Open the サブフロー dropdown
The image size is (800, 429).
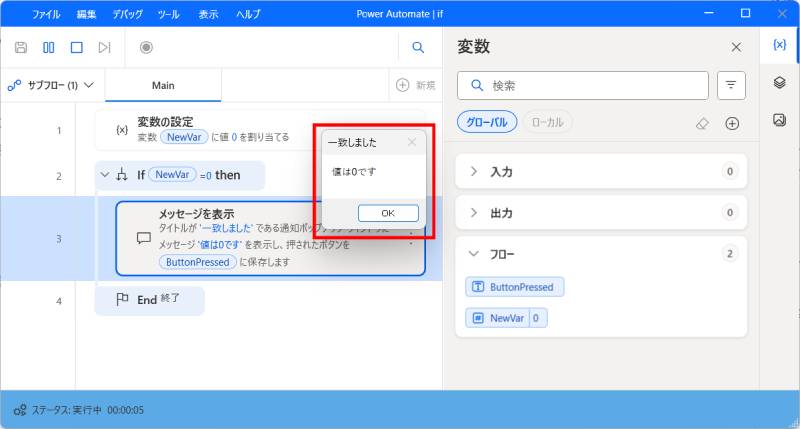tap(52, 86)
